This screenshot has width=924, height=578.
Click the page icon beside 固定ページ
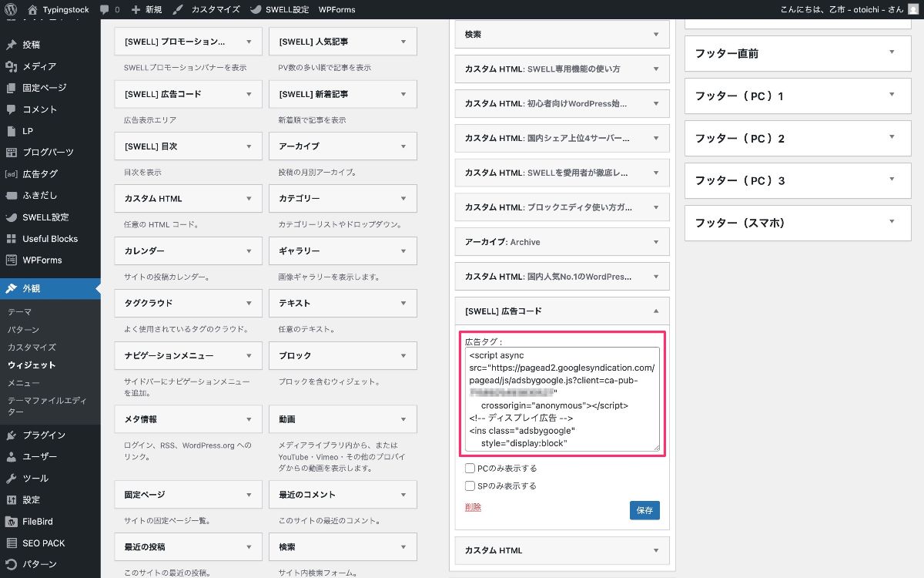coord(11,88)
